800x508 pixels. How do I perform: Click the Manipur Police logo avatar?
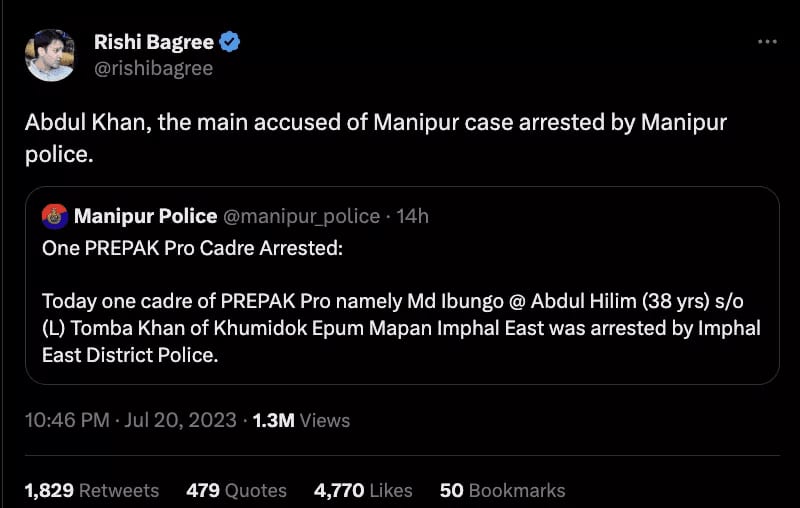[x=55, y=216]
